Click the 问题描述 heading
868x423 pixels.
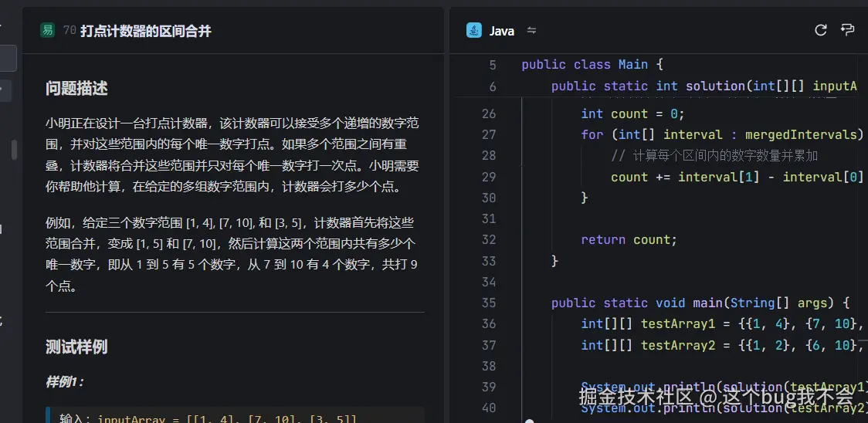point(76,89)
